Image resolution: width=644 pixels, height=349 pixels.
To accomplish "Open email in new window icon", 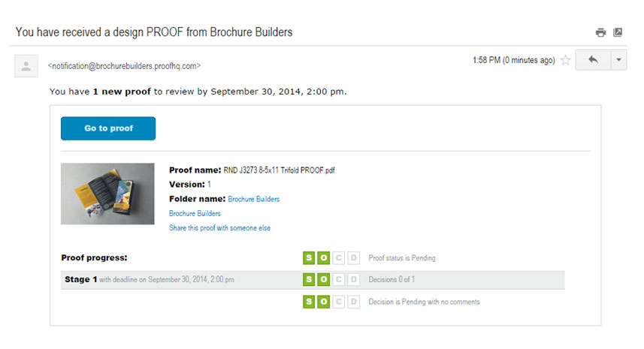I will (x=618, y=32).
